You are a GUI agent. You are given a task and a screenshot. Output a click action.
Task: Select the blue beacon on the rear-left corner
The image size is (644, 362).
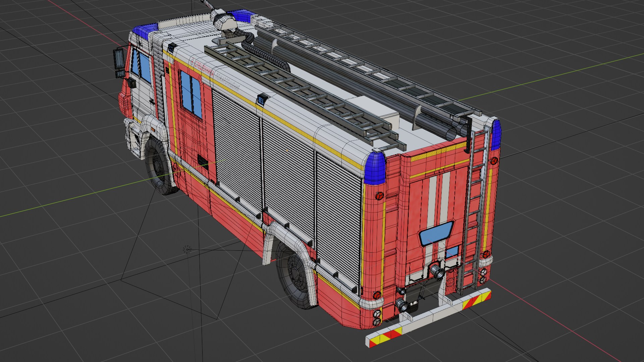click(x=375, y=169)
